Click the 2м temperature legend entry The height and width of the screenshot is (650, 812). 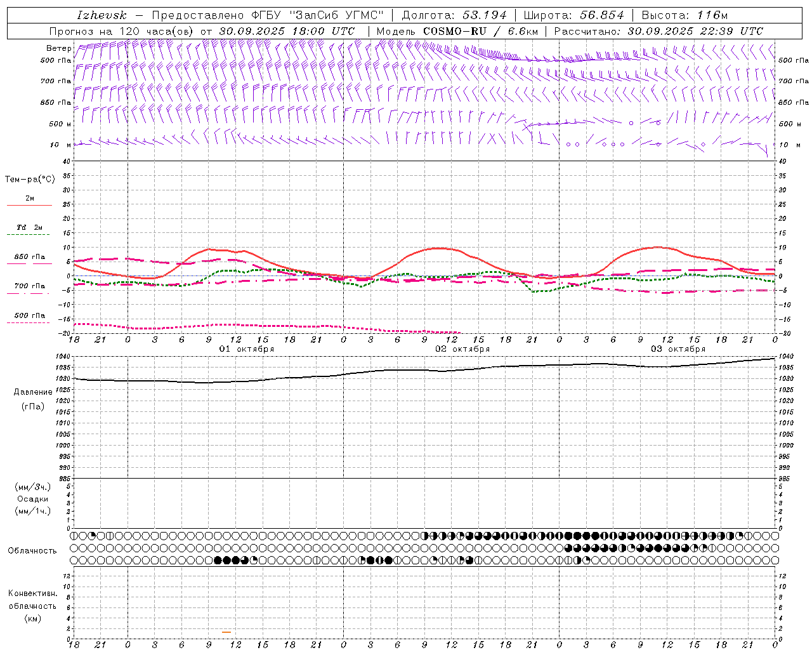(30, 199)
